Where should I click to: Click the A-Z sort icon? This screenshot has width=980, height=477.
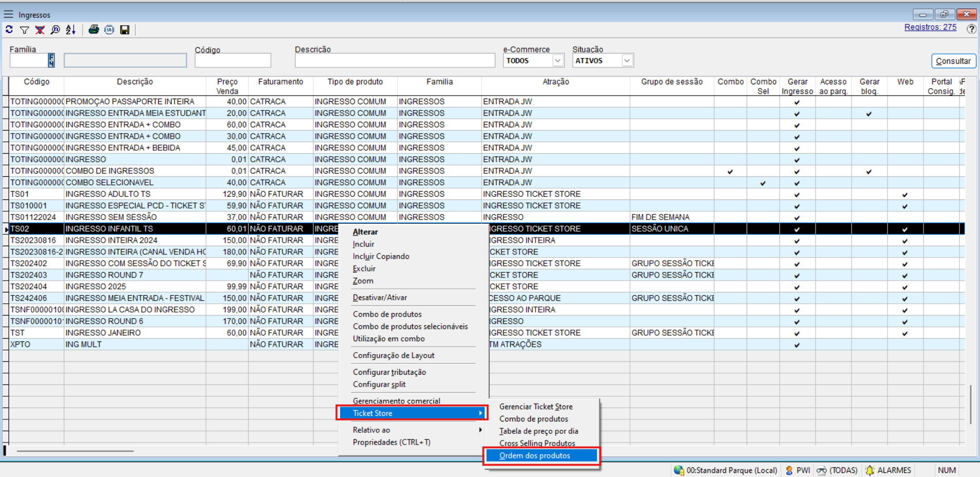71,30
